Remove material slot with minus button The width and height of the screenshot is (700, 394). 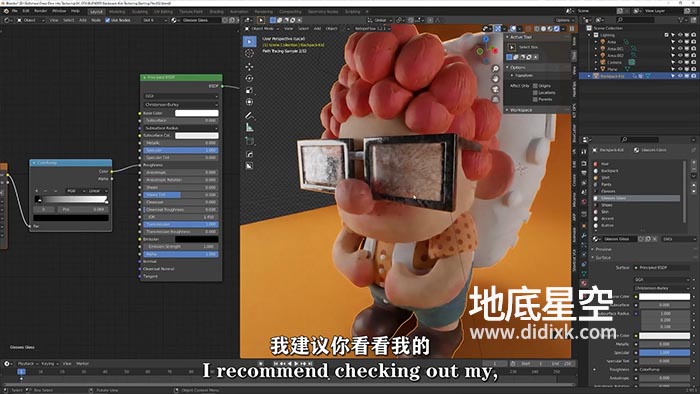(x=694, y=170)
